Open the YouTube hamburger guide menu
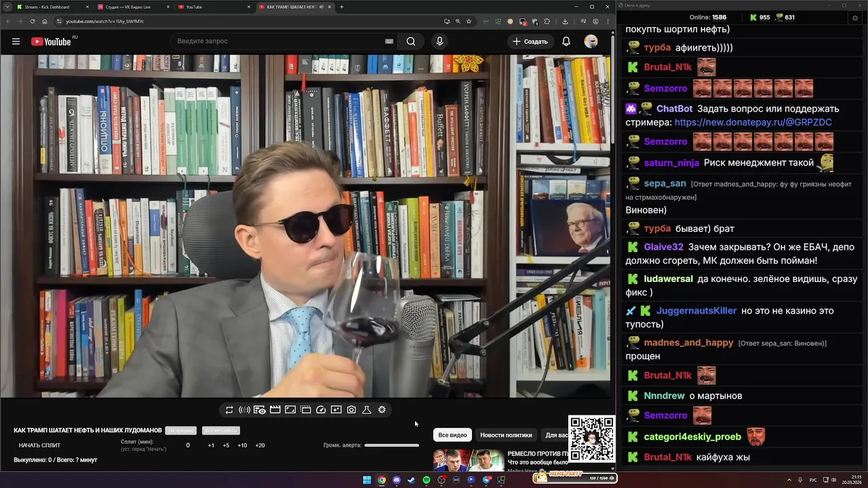 pos(16,41)
